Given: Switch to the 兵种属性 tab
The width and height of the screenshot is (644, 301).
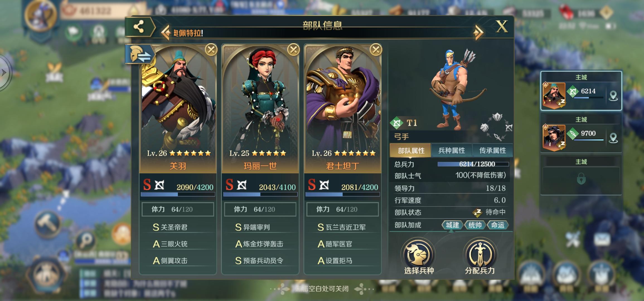Looking at the screenshot, I should (451, 151).
